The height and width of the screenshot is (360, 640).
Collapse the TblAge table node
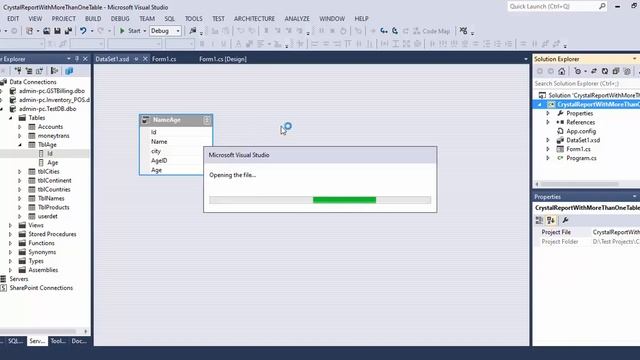pyautogui.click(x=20, y=144)
